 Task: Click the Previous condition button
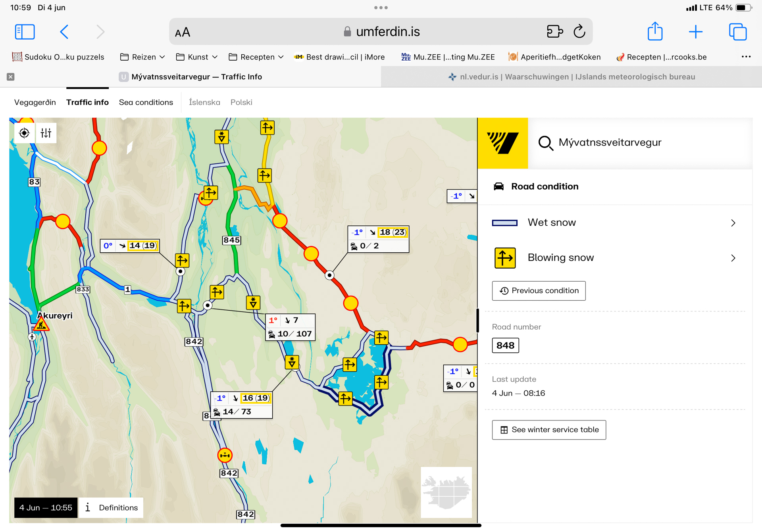coord(539,291)
